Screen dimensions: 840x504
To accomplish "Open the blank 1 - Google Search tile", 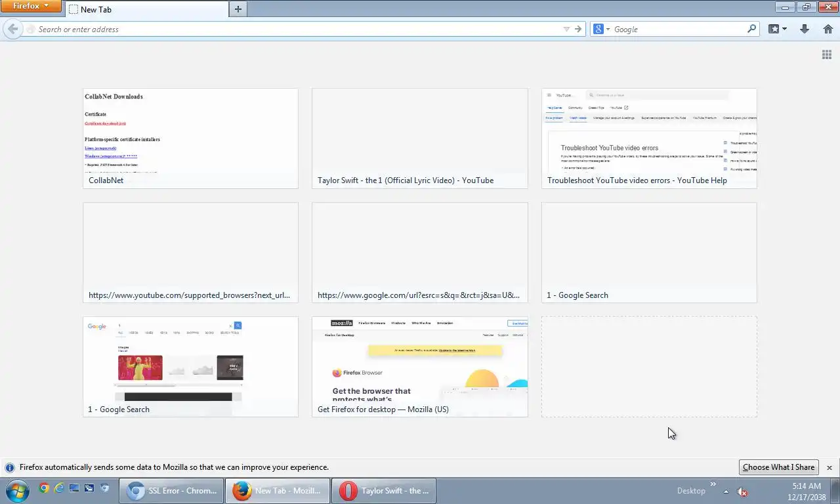I will 649,253.
